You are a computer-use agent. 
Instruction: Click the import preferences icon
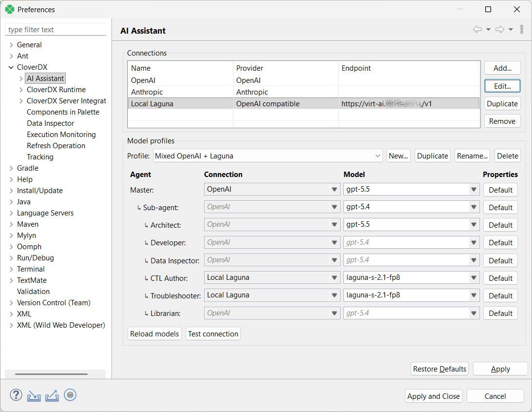[34, 396]
